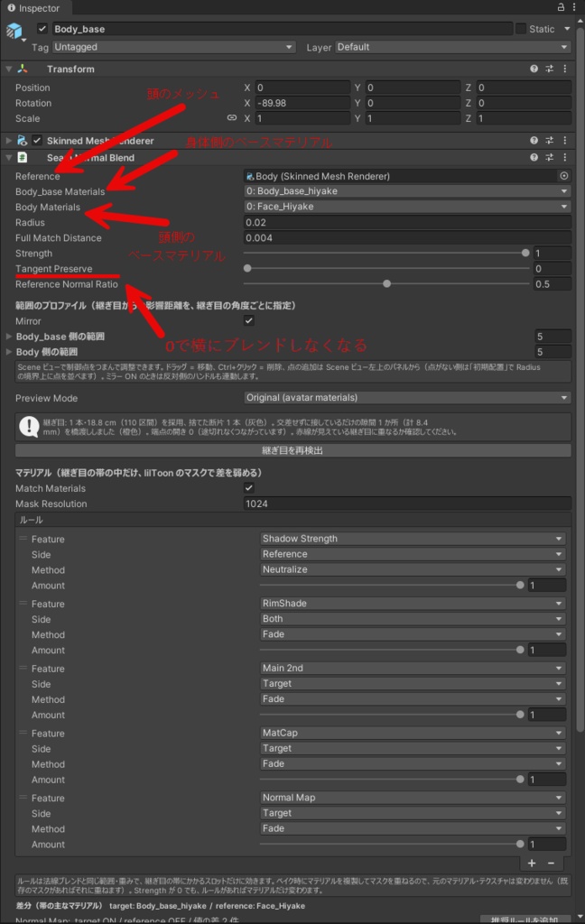Grab the drag handle of the Shadow Strength rule
The image size is (585, 924).
coord(23,539)
